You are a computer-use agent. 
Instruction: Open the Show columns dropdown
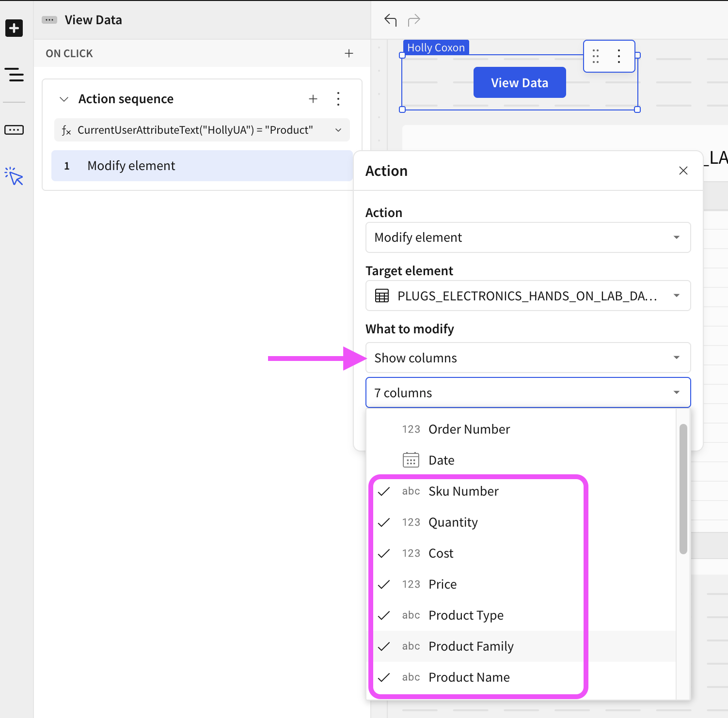[x=528, y=358]
